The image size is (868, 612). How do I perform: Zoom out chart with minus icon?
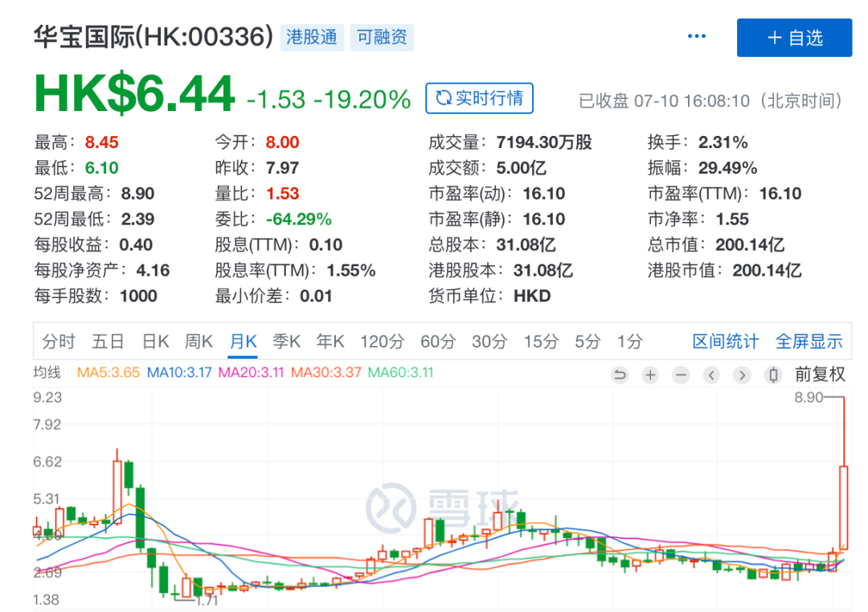pos(681,375)
